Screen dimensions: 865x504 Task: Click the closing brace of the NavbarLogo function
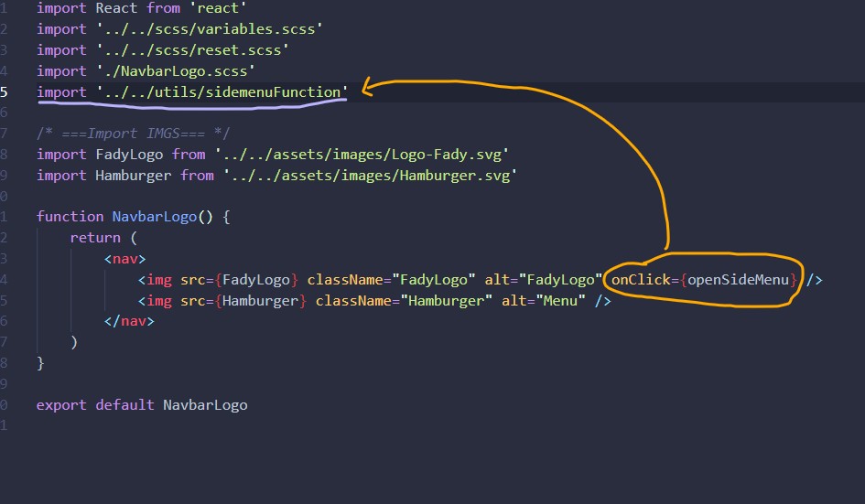pos(40,363)
